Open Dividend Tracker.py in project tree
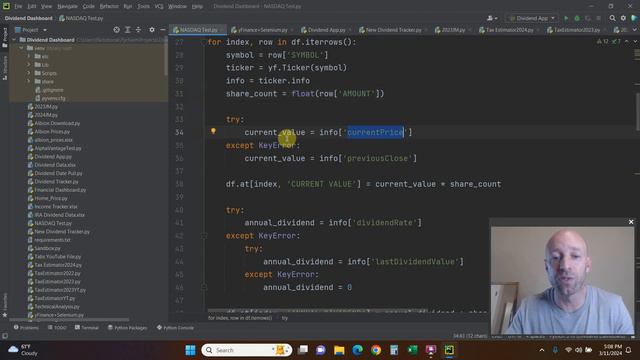 [56, 182]
